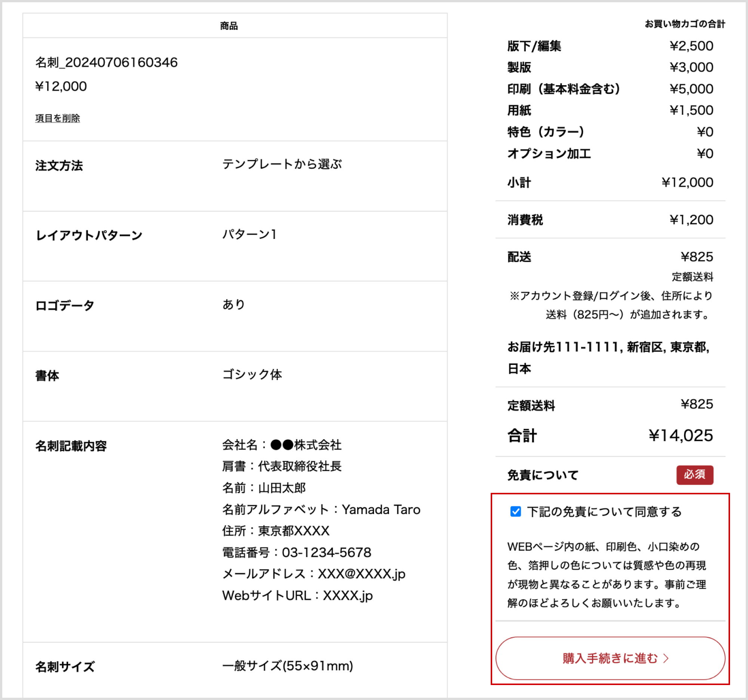Click the 住所：東京都XXXX line

click(276, 531)
